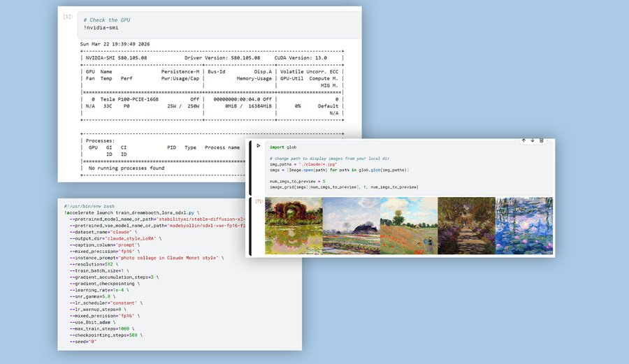This screenshot has height=364, width=629.
Task: Move the glob cell up with arrow icon
Action: click(x=523, y=140)
